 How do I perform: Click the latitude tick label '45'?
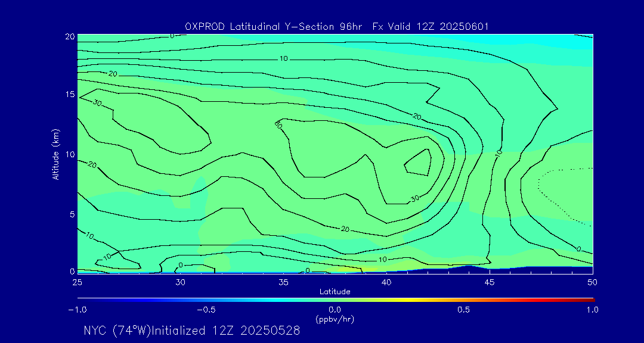click(489, 282)
